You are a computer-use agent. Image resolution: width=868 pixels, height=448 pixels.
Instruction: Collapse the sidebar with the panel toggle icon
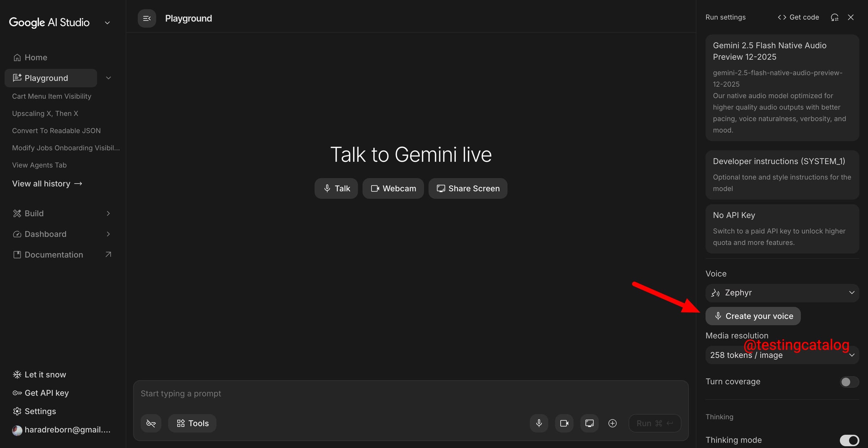pos(146,18)
